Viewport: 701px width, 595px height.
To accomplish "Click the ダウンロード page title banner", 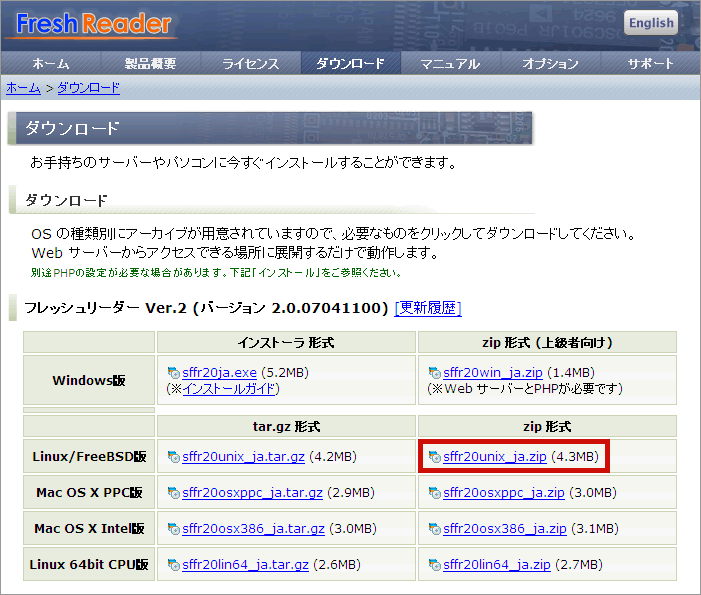I will [x=270, y=128].
